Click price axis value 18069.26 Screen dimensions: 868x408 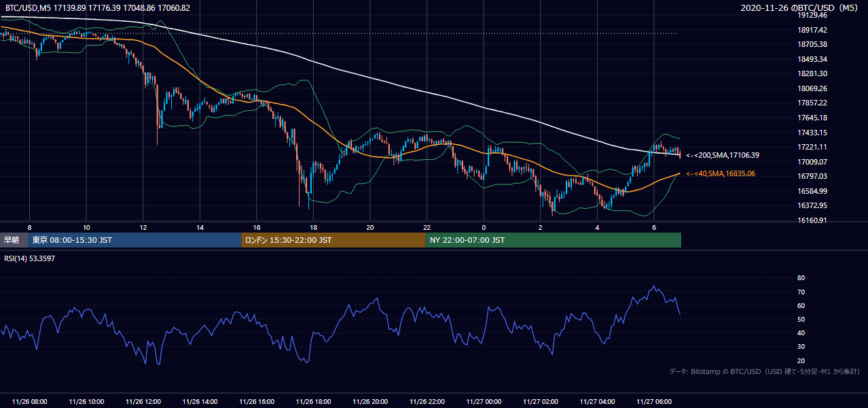click(x=812, y=88)
